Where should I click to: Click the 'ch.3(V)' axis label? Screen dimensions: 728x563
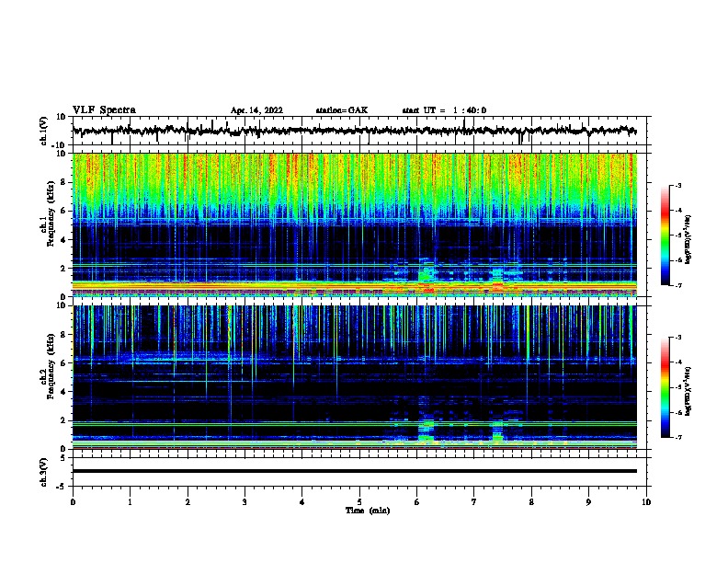coord(44,472)
